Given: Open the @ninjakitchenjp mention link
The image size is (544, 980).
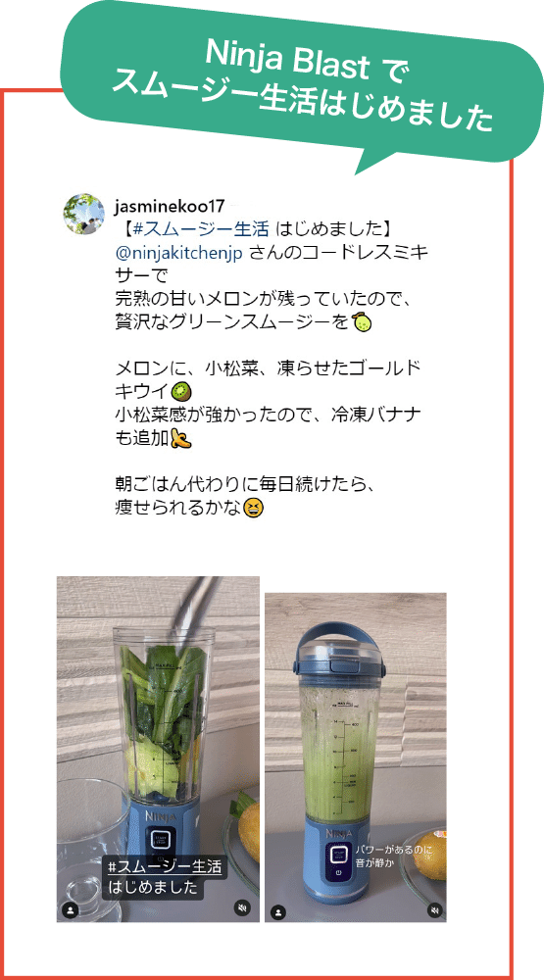Looking at the screenshot, I should click(x=178, y=254).
